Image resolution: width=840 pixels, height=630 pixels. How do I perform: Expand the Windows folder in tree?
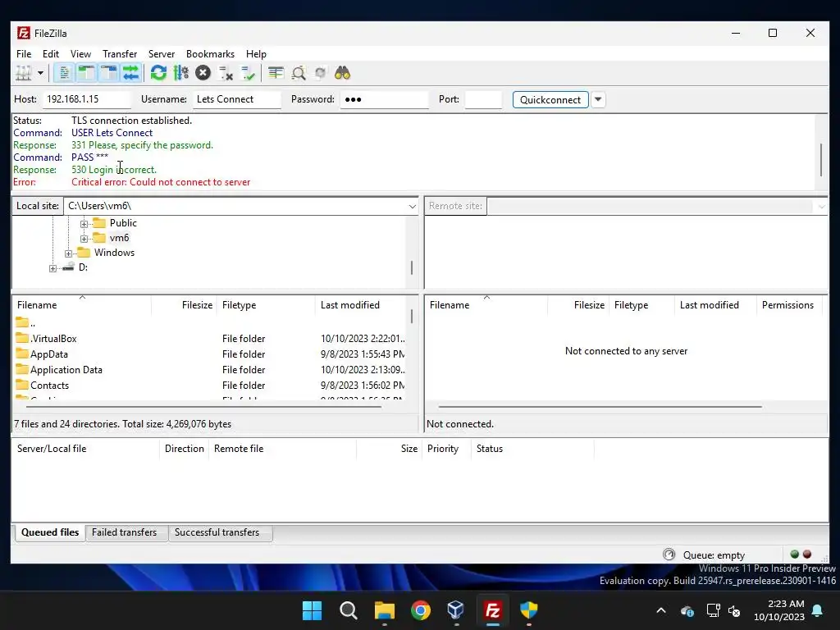pos(69,253)
